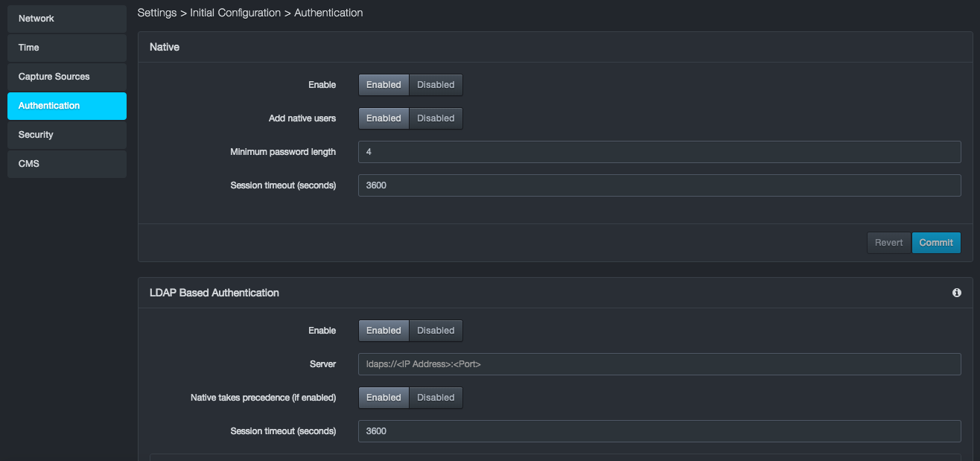Select Capture Sources in the sidebar
This screenshot has width=980, height=461.
coord(67,77)
